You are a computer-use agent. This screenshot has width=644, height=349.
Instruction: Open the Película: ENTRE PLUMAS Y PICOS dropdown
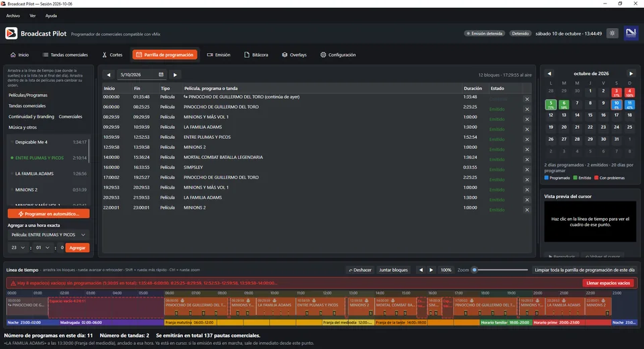[48, 235]
